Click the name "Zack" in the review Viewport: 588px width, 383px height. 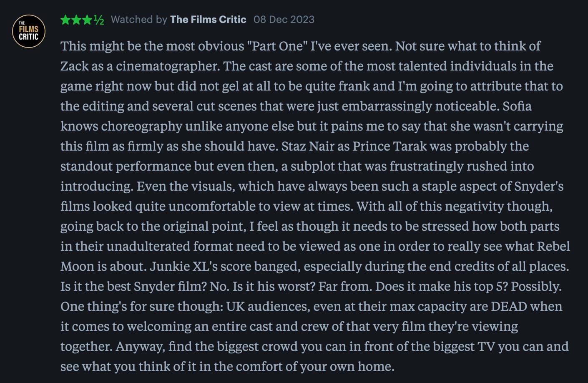tap(74, 66)
